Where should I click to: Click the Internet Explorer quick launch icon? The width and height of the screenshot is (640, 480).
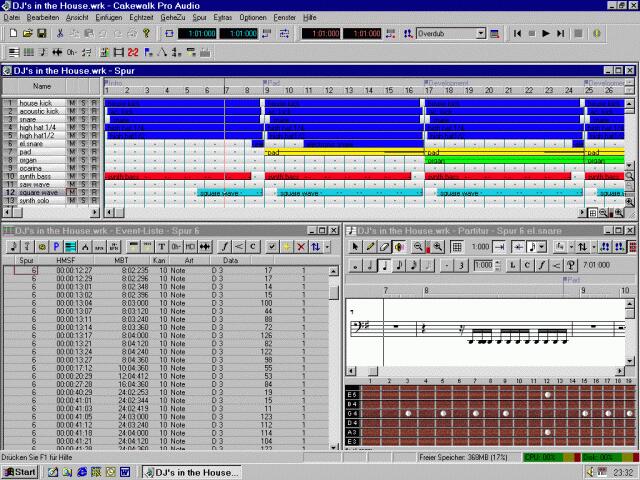pos(82,472)
